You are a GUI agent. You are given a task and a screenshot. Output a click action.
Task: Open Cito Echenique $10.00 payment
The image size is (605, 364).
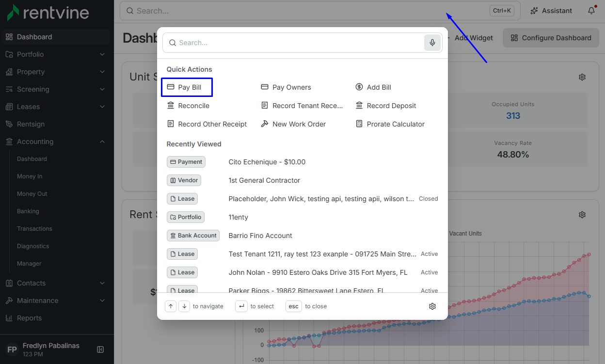tap(302, 162)
